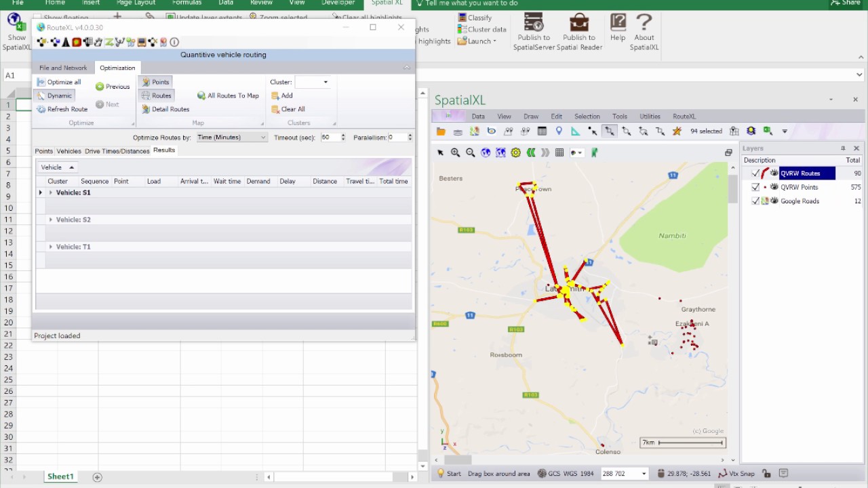Click the Publish to Spatial Reader icon
868x488 pixels.
click(579, 31)
